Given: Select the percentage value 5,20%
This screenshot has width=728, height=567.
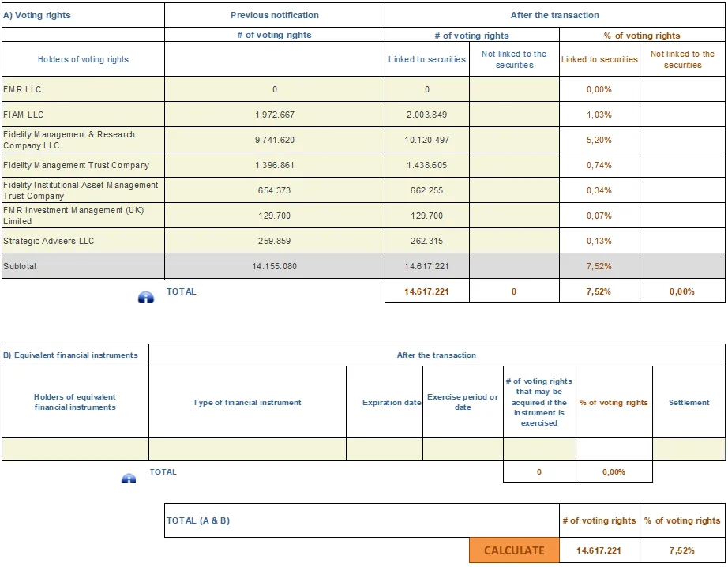Looking at the screenshot, I should point(599,140).
